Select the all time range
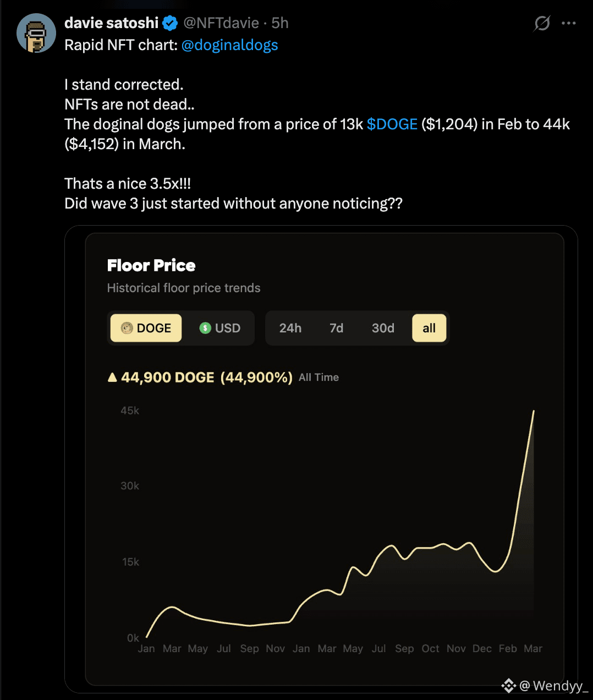Viewport: 593px width, 700px height. click(x=429, y=328)
